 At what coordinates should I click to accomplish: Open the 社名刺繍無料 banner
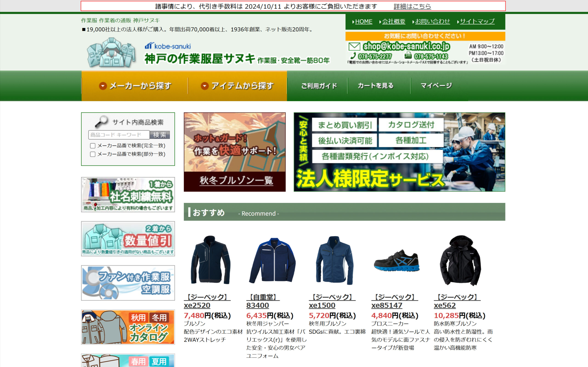128,195
